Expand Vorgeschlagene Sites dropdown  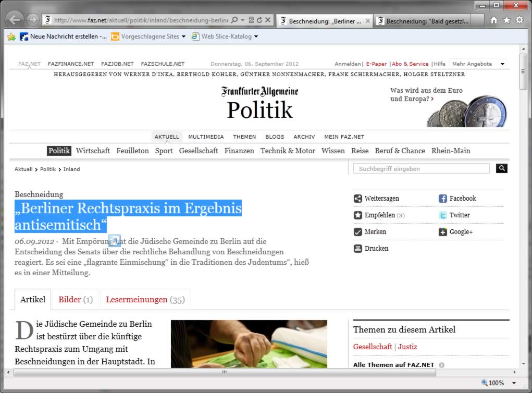pyautogui.click(x=183, y=36)
